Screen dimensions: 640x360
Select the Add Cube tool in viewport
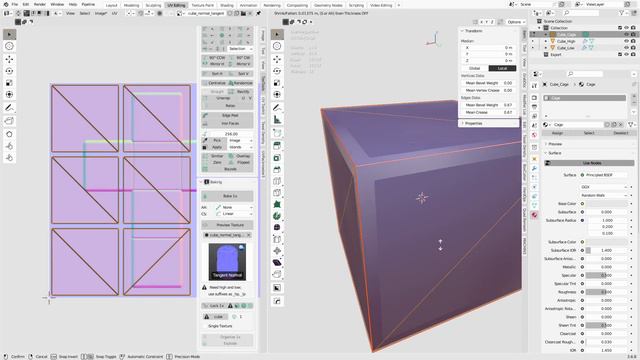[x=277, y=133]
